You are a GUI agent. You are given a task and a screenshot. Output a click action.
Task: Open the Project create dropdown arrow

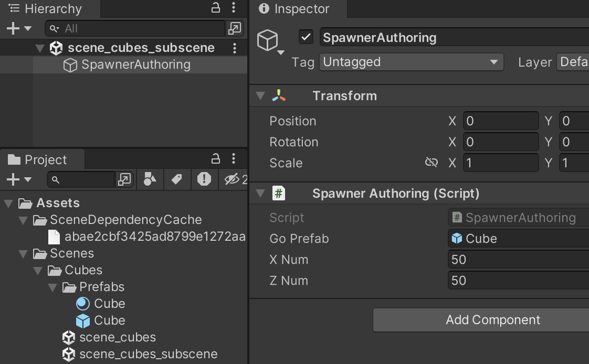pyautogui.click(x=28, y=179)
